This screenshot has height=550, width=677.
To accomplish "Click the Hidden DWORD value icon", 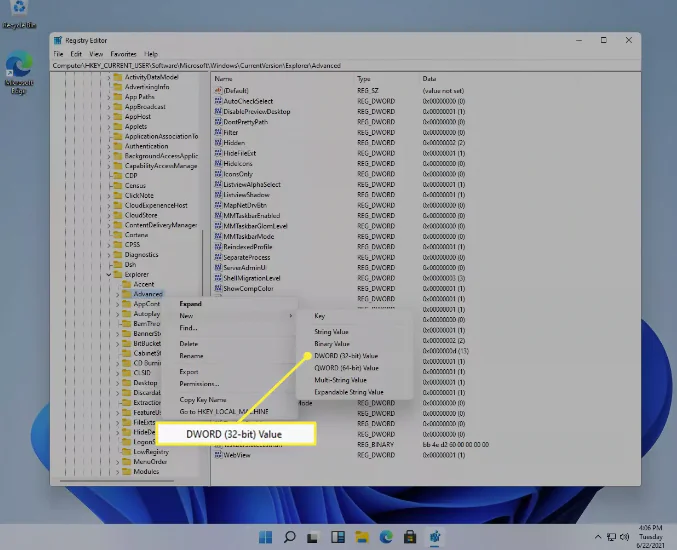I will (x=217, y=143).
